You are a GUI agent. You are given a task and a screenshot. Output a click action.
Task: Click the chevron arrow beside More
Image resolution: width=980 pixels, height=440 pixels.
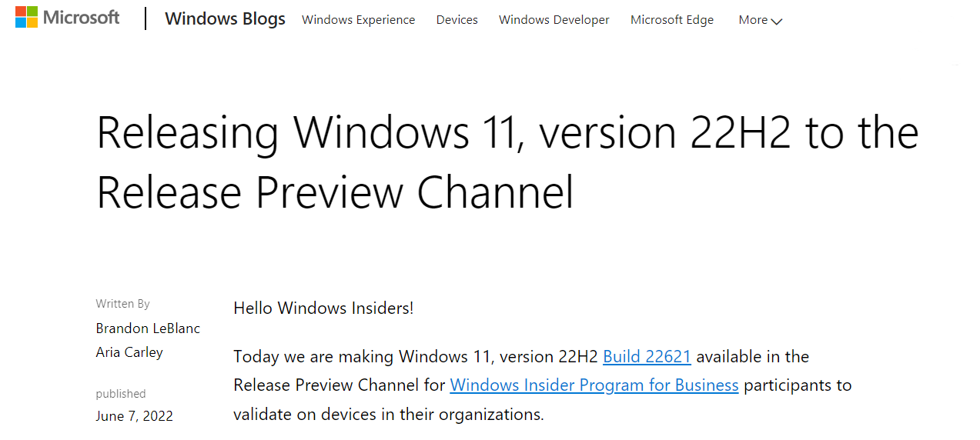[x=776, y=22]
